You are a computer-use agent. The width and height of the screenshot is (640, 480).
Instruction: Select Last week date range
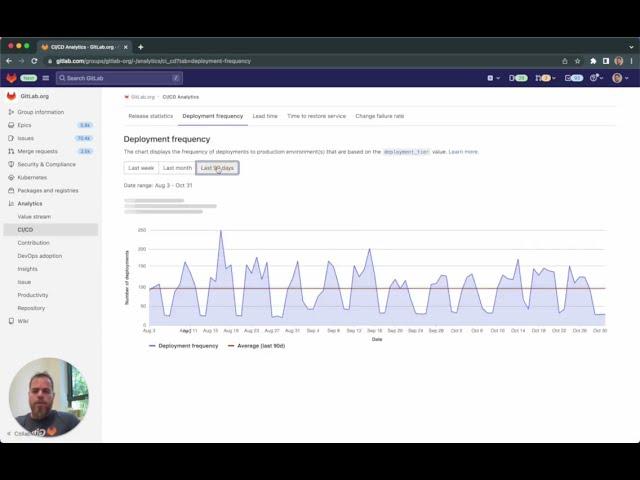pos(141,168)
